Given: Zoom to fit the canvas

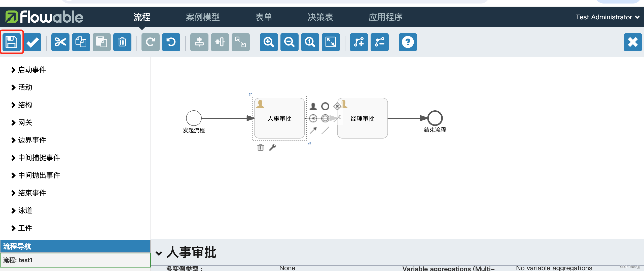Looking at the screenshot, I should (x=331, y=42).
